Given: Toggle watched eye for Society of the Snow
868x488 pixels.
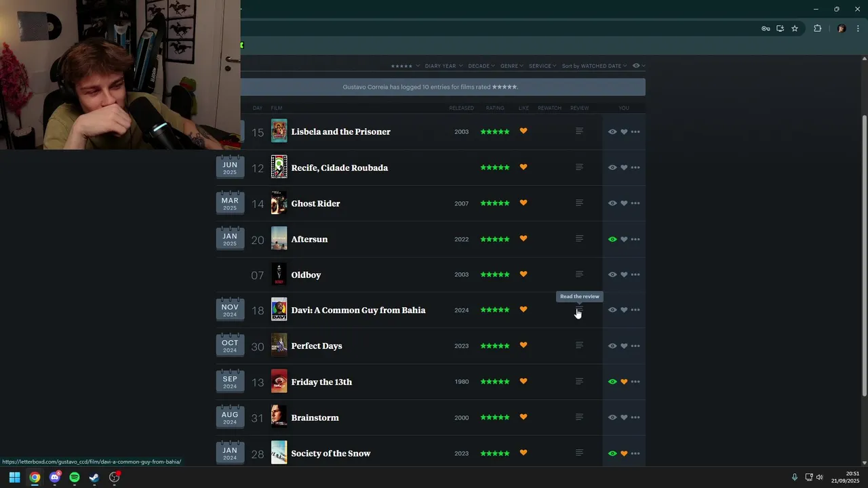Looking at the screenshot, I should pyautogui.click(x=612, y=453).
